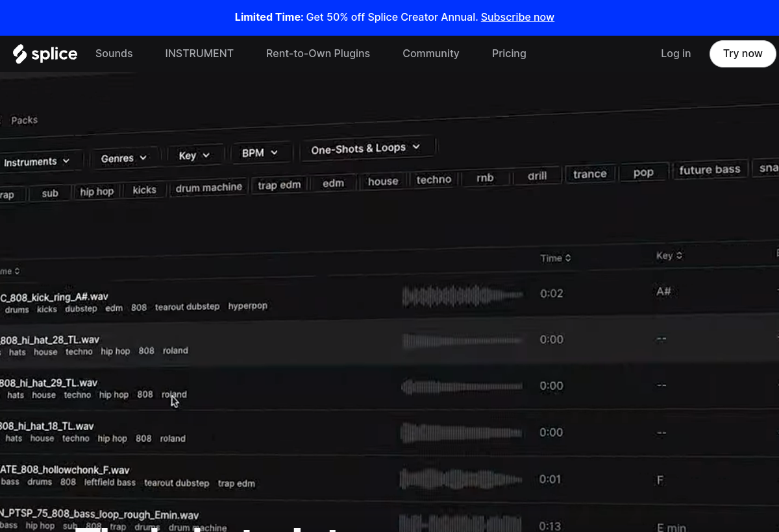779x532 pixels.
Task: Select the hip hop tag chip
Action: pos(97,191)
